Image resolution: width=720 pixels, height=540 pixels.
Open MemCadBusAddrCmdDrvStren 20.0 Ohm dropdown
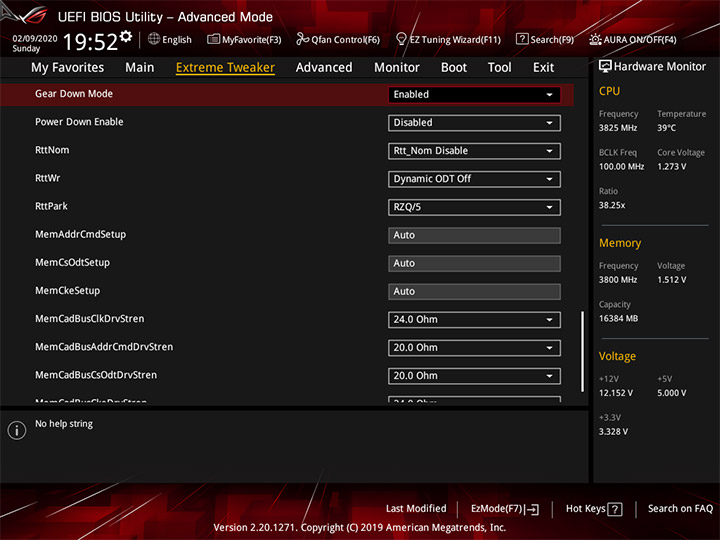(474, 348)
